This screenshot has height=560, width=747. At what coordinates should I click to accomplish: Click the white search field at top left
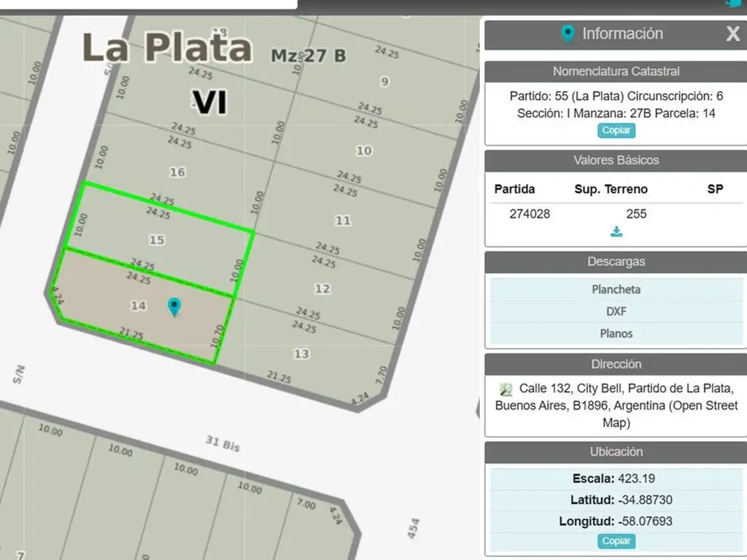coord(146,4)
